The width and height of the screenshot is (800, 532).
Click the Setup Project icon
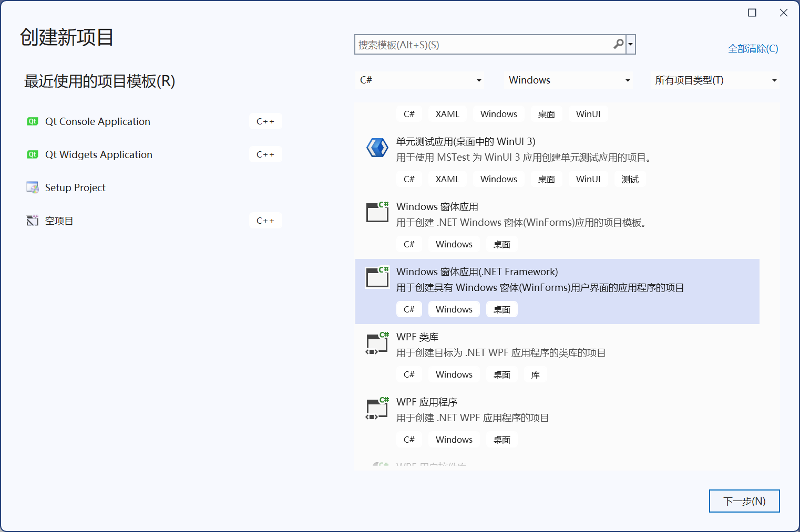[x=33, y=187]
